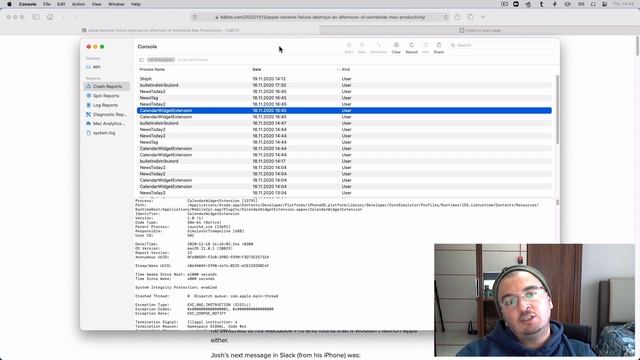The height and width of the screenshot is (360, 640).
Task: Sort by the Process Name column header
Action: (x=152, y=69)
